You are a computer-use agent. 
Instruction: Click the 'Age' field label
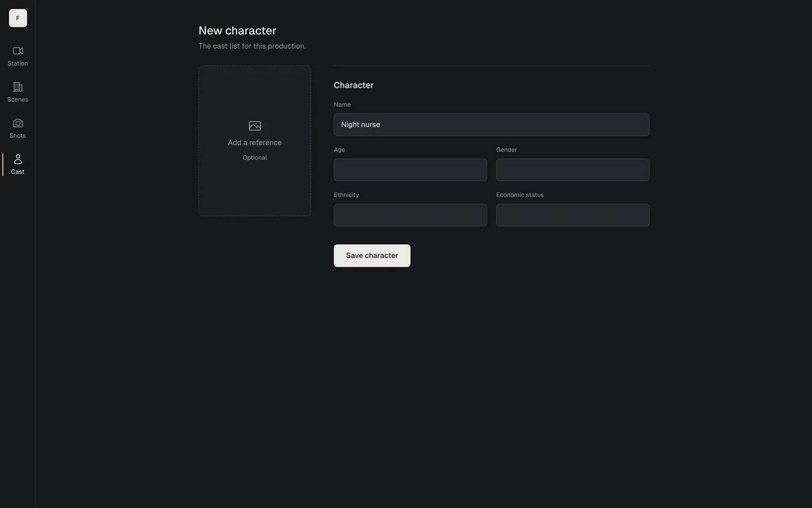340,150
